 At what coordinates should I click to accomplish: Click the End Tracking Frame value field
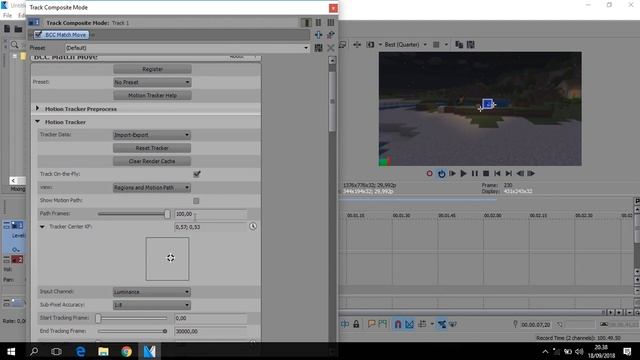(211, 331)
